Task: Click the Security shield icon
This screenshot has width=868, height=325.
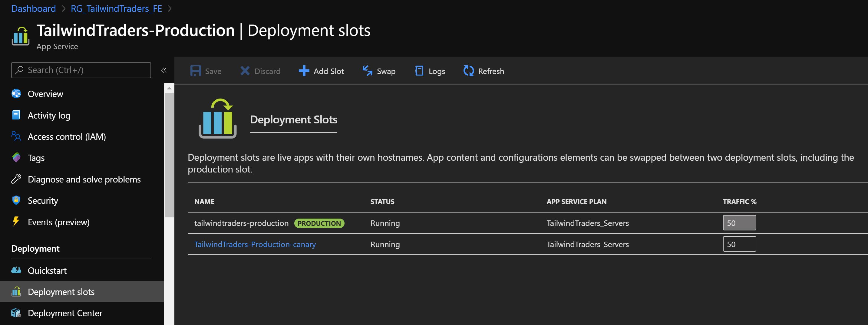Action: [x=16, y=200]
